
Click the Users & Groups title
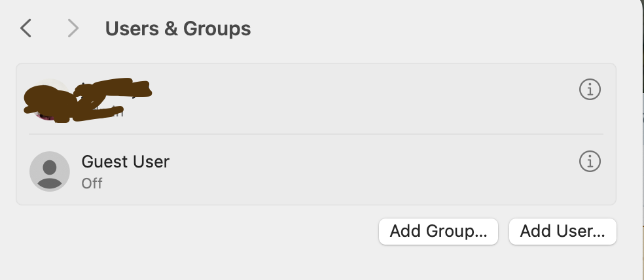click(x=178, y=29)
